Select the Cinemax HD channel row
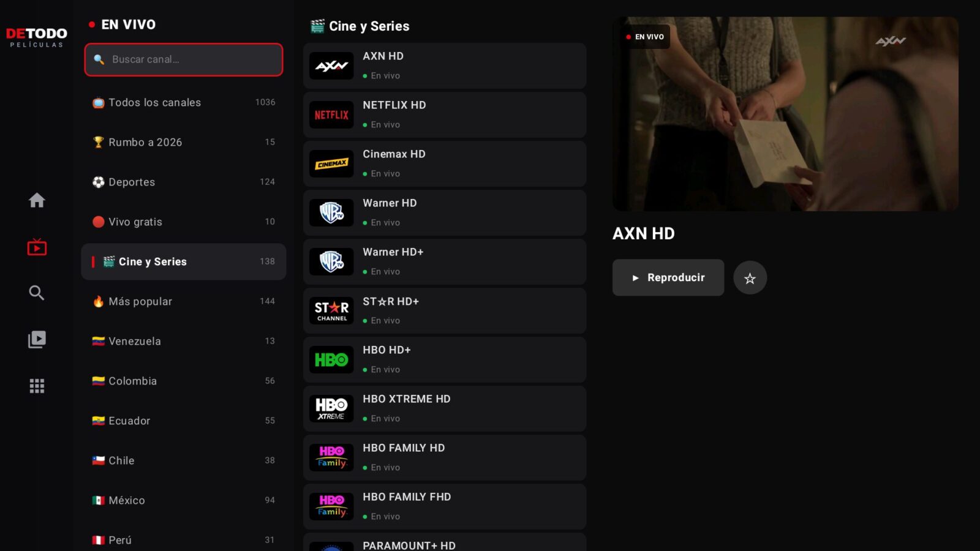 pos(445,164)
